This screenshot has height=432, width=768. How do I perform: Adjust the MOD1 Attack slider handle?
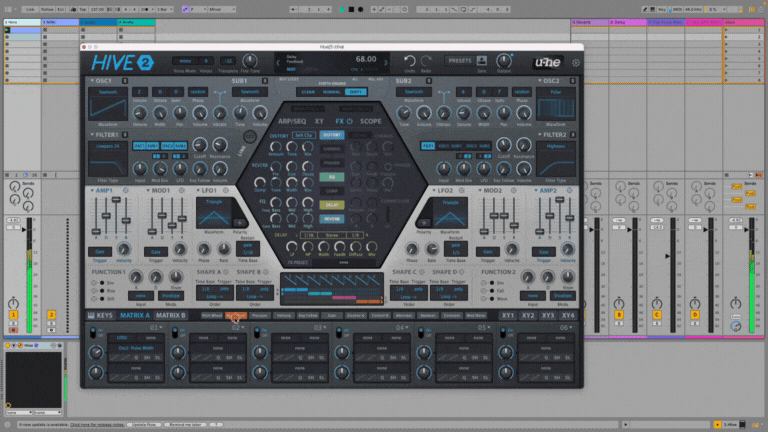pyautogui.click(x=152, y=232)
